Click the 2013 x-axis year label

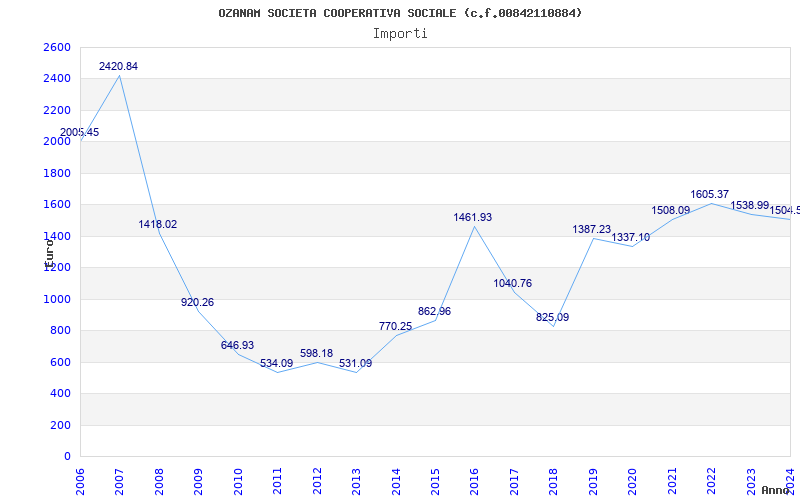click(x=356, y=482)
